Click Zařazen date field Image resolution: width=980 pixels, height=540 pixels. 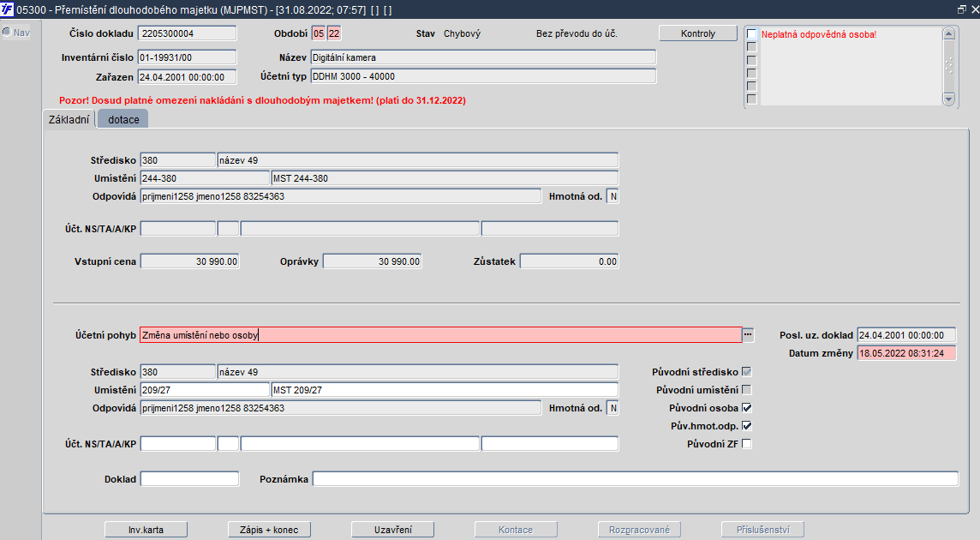pos(188,77)
